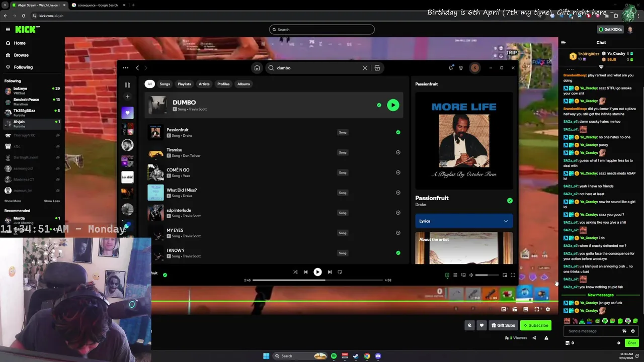Click Get KICKs button

[610, 30]
